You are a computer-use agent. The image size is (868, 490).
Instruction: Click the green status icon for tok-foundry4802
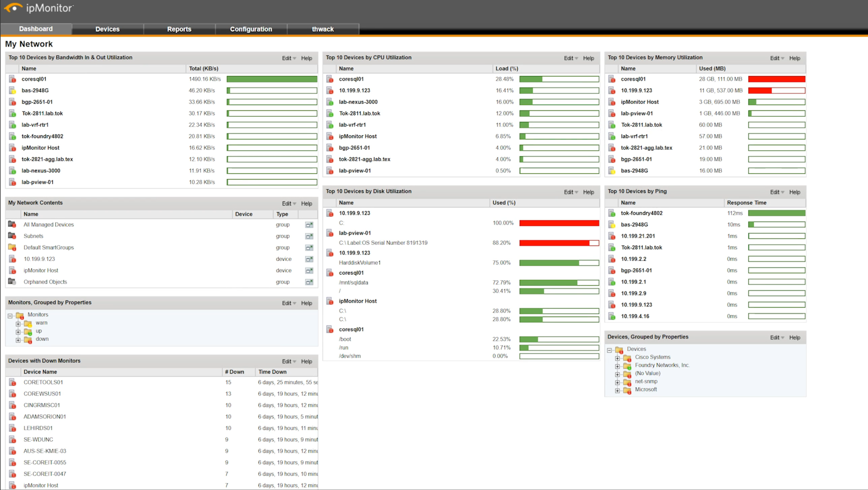point(612,213)
